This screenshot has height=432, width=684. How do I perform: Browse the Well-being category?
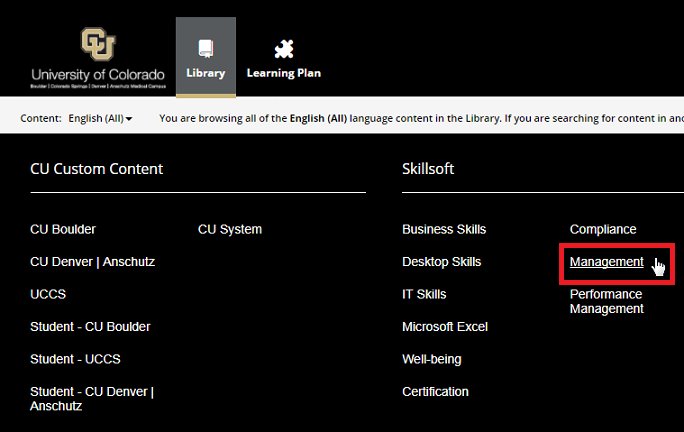tap(431, 359)
